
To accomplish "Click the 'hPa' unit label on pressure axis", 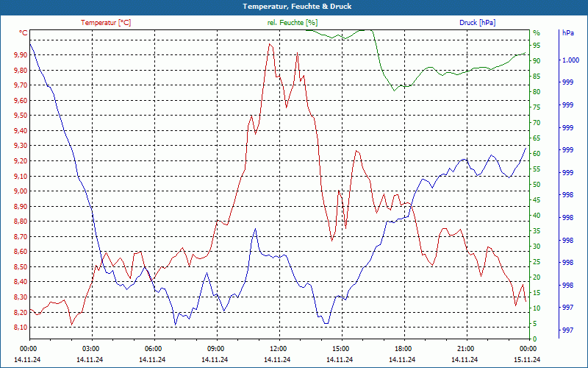I will 567,33.
